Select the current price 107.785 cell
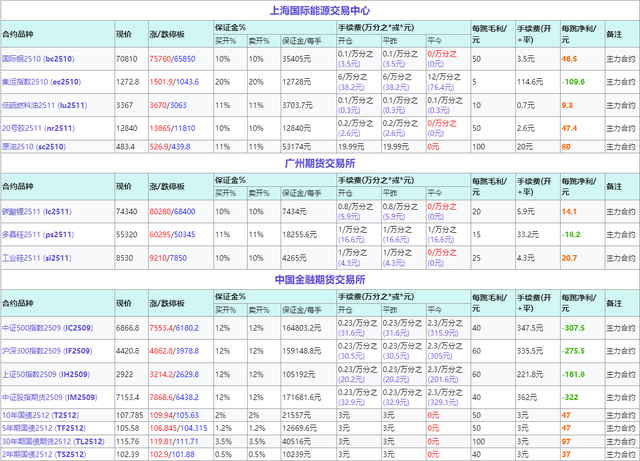640x461 pixels. tap(130, 415)
